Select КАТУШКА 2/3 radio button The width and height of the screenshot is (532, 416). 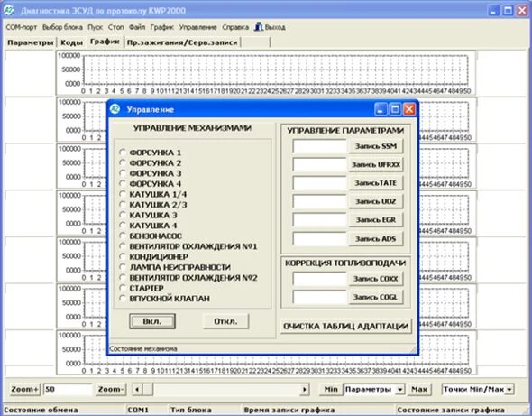(123, 205)
